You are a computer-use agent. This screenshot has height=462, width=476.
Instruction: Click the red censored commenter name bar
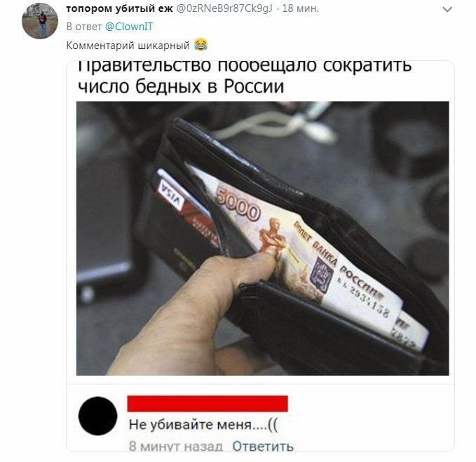point(208,404)
